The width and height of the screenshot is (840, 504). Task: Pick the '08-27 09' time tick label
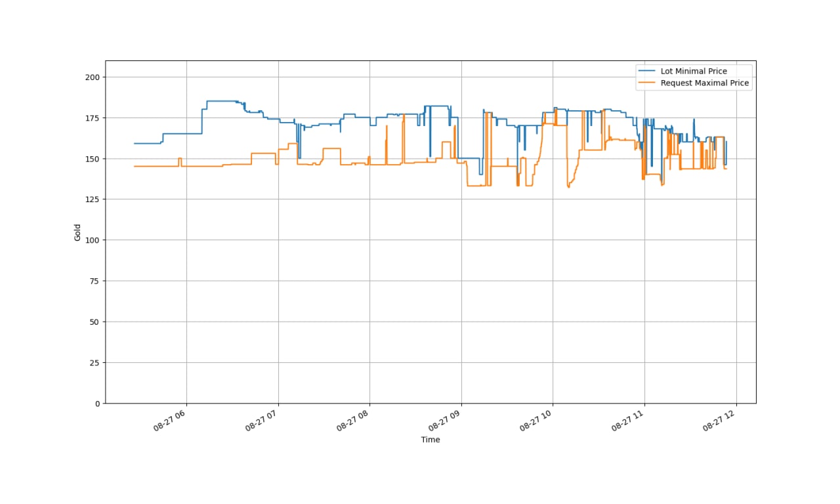tap(446, 419)
